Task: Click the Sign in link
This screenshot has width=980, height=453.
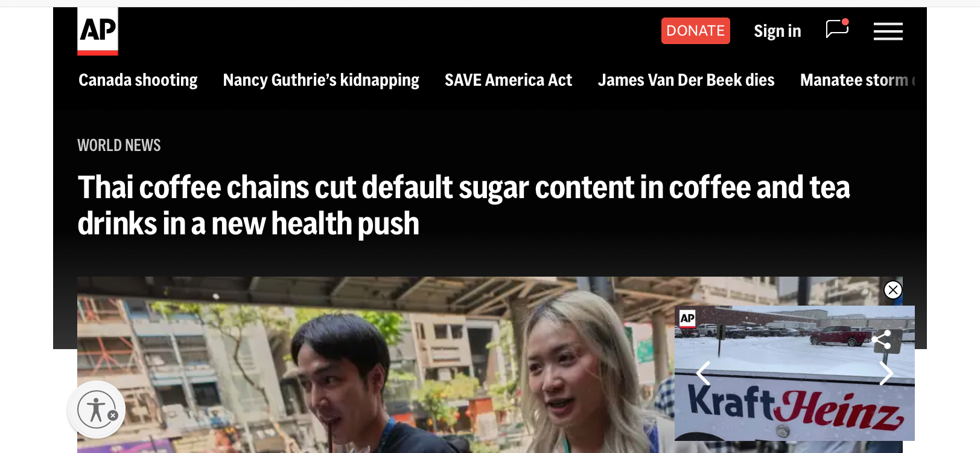Action: 777,31
